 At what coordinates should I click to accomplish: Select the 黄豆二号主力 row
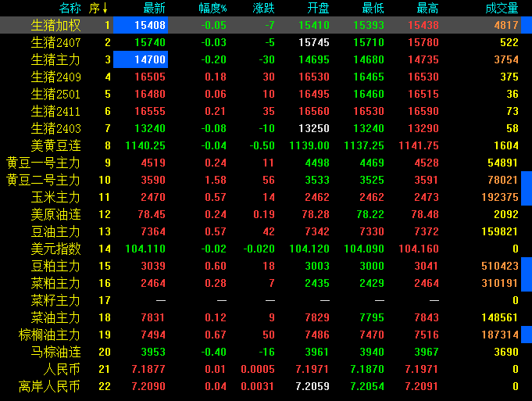click(x=266, y=180)
